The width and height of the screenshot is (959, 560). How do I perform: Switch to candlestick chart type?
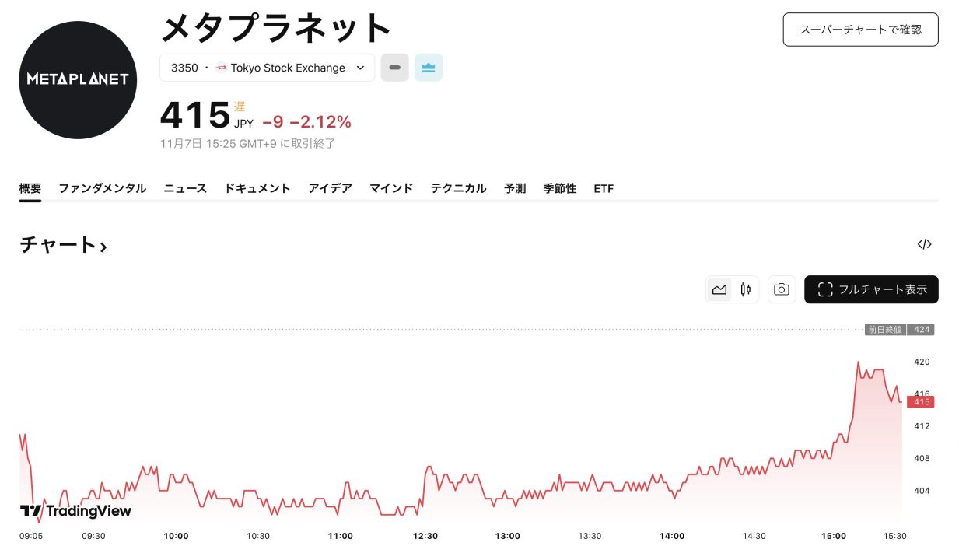pos(746,289)
